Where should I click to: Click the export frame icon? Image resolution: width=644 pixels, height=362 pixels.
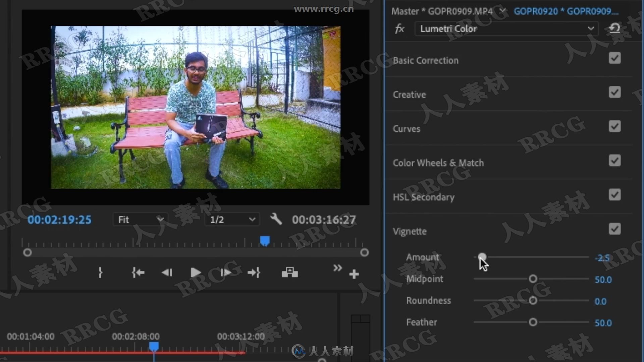(x=290, y=273)
